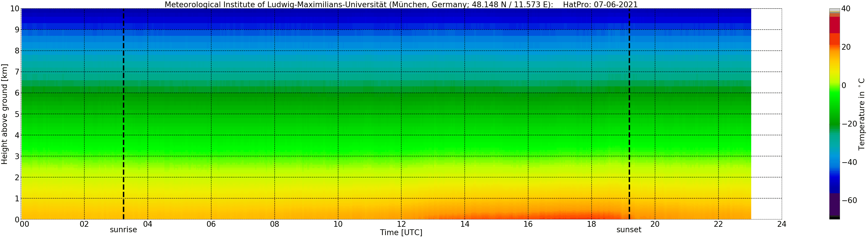Click the time axis tick '18'
This screenshot has width=868, height=238.
591,224
